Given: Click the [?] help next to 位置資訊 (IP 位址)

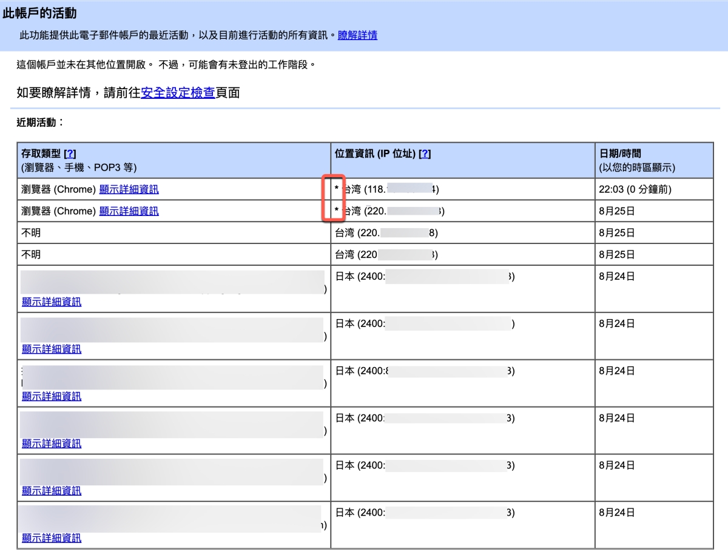Looking at the screenshot, I should coord(425,154).
